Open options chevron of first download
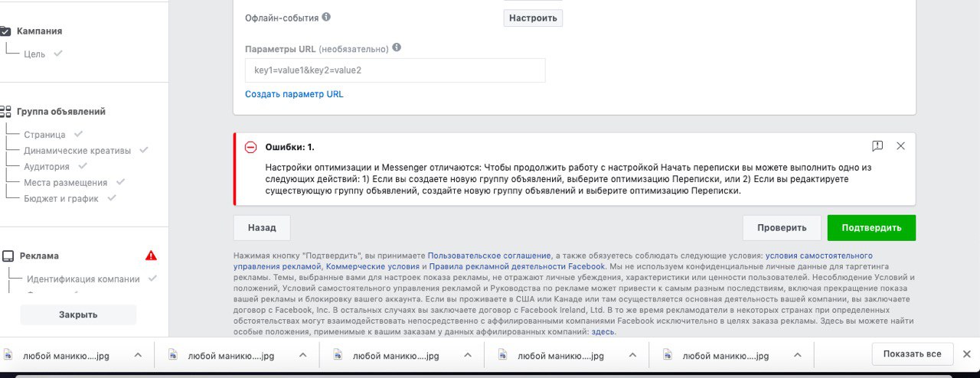 click(138, 355)
